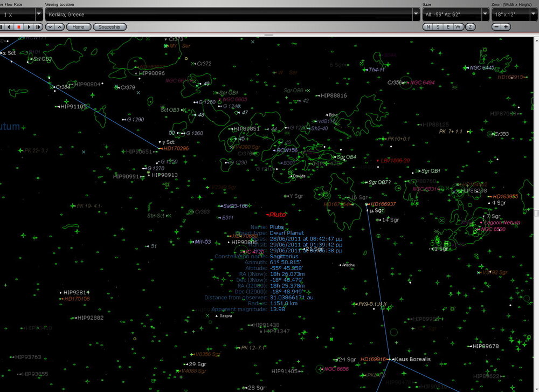Viewport: 539px width, 392px height.
Task: Stop time flow with red stop button
Action: [x=19, y=27]
